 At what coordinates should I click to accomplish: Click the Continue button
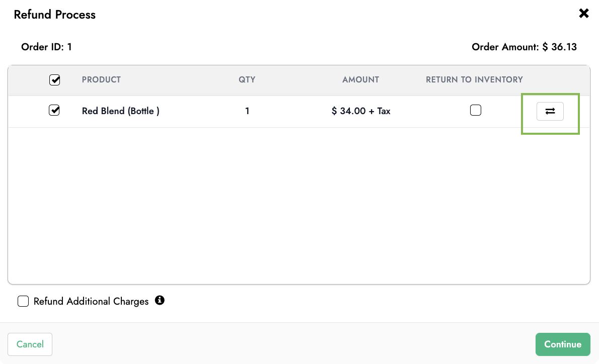pos(563,344)
